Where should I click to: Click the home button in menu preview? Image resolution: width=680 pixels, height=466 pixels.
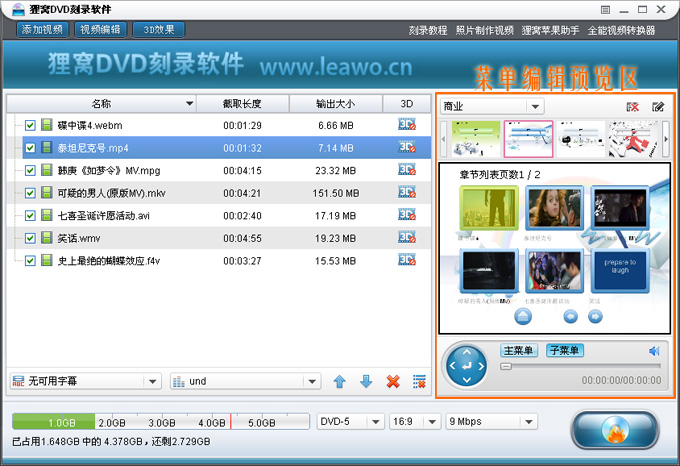(523, 317)
